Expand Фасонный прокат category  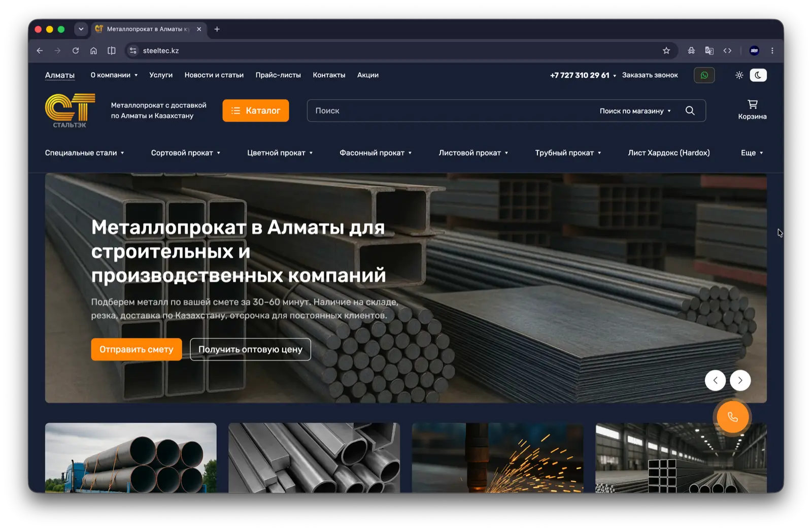(x=376, y=153)
